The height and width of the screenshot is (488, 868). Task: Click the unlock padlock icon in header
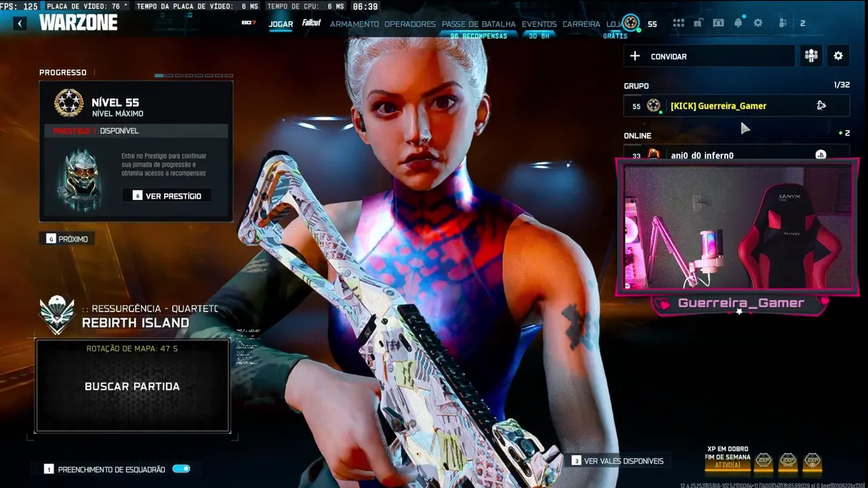click(698, 23)
